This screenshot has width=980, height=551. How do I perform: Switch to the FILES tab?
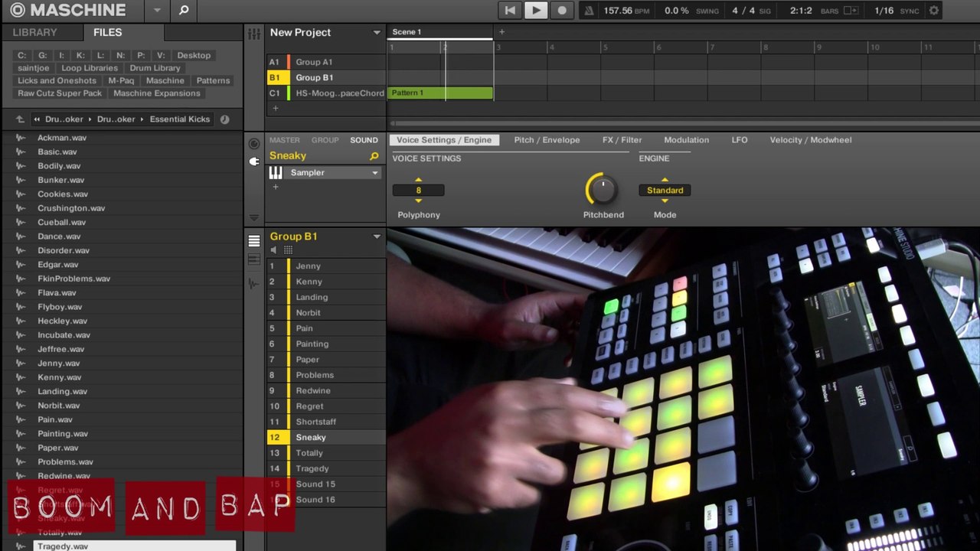coord(107,32)
